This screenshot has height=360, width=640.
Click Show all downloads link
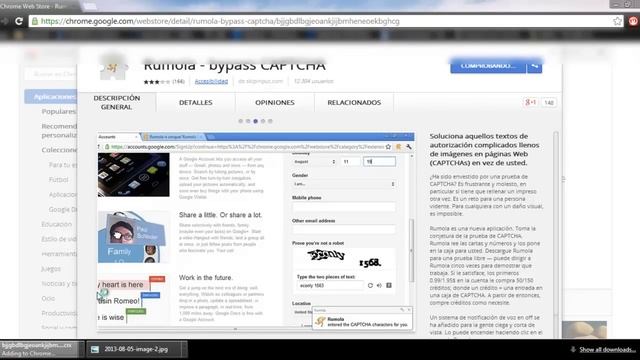pos(607,349)
